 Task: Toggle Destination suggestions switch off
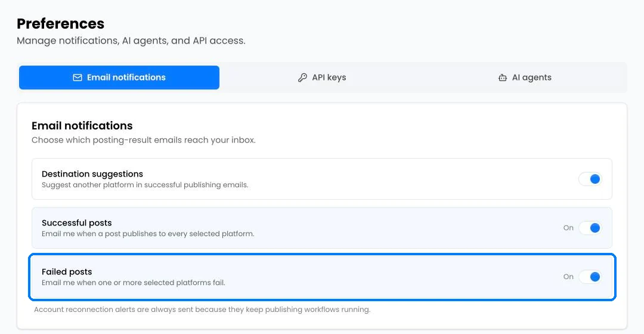(590, 179)
